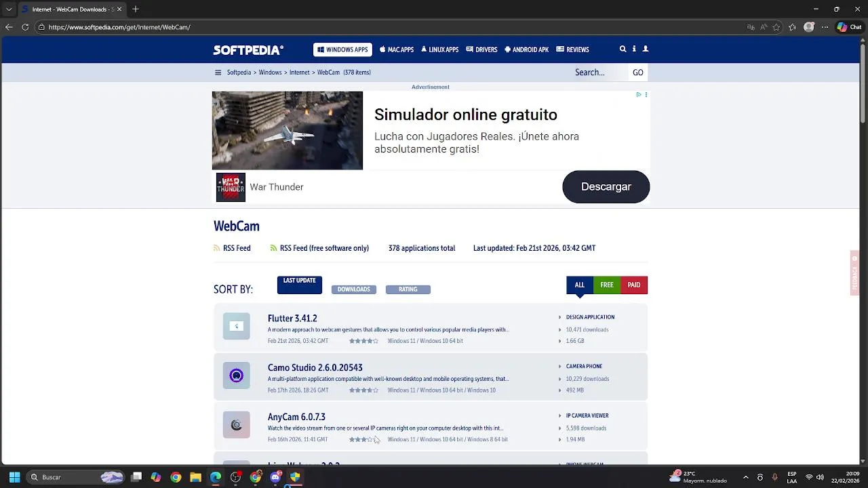The height and width of the screenshot is (488, 868).
Task: Open the ad options menu dots
Action: pyautogui.click(x=646, y=95)
